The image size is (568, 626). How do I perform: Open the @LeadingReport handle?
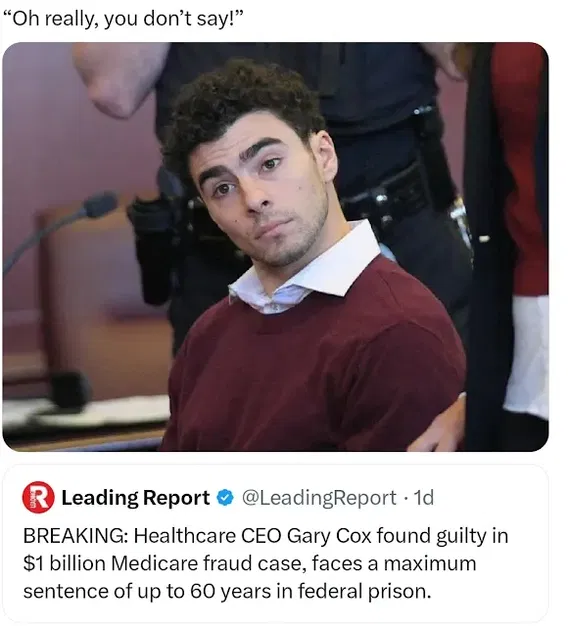319,498
